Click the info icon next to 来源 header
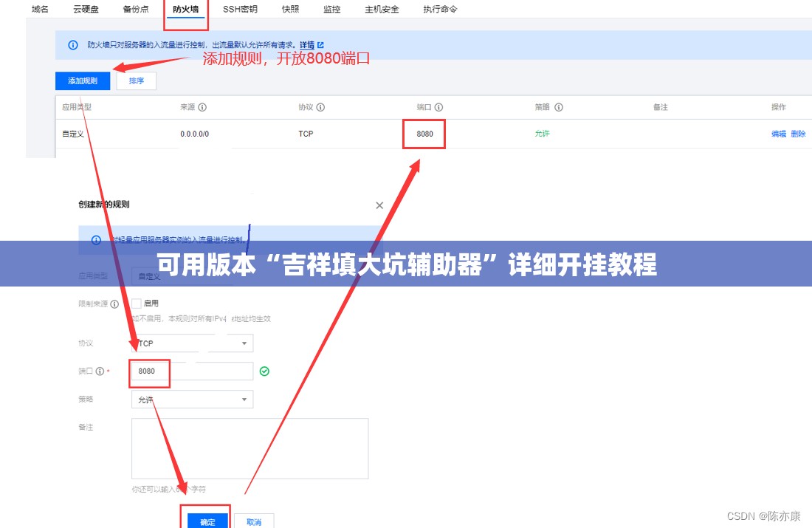 202,107
